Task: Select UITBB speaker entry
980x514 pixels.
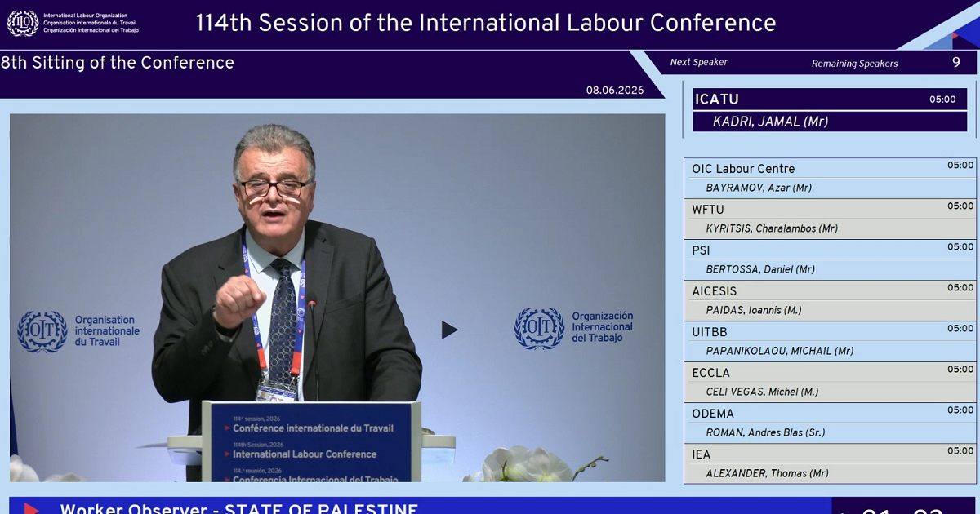Action: (x=830, y=341)
